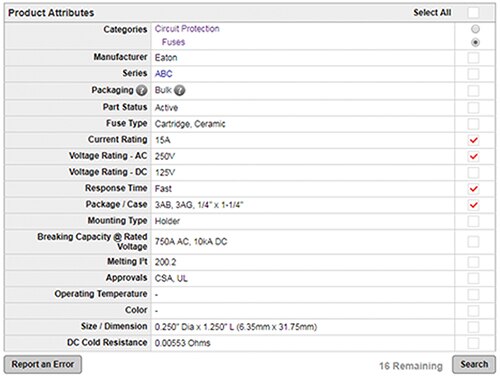Check the Manufacturer Eaton checkbox

tap(473, 58)
